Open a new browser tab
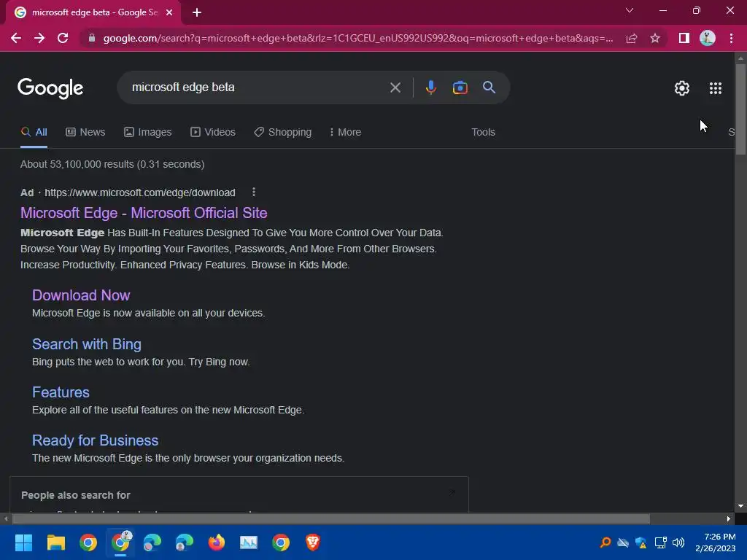This screenshot has width=747, height=560. [197, 13]
